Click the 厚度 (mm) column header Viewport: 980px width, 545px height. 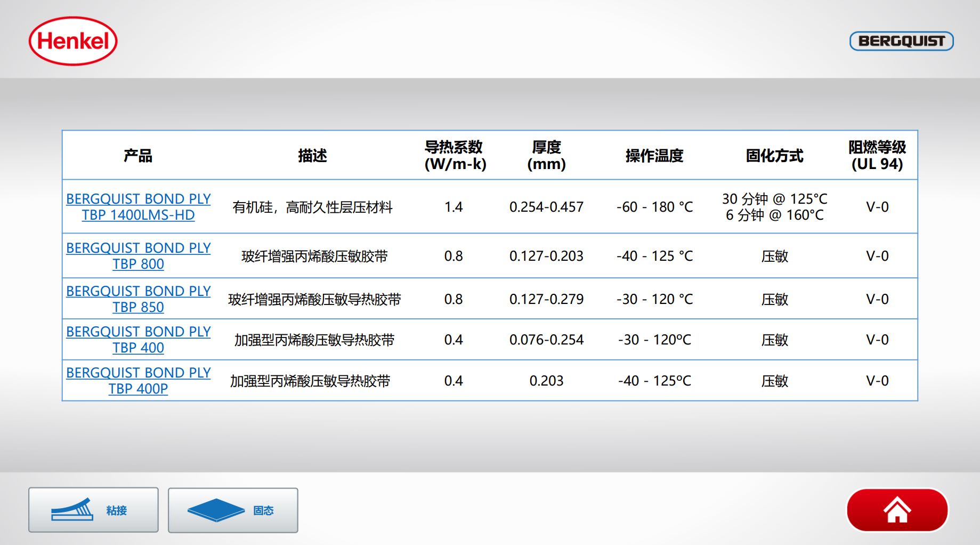546,155
